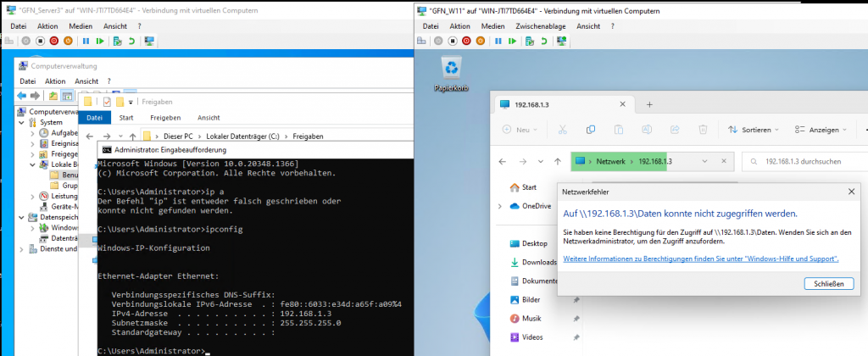Open the Windows-Hilfe und Support link
This screenshot has width=868, height=356.
click(x=701, y=259)
